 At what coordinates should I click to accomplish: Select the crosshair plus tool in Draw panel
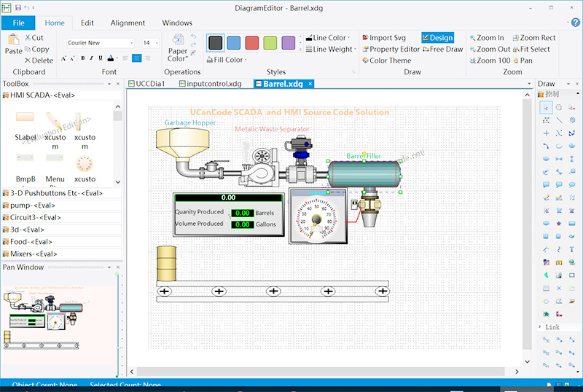point(546,133)
